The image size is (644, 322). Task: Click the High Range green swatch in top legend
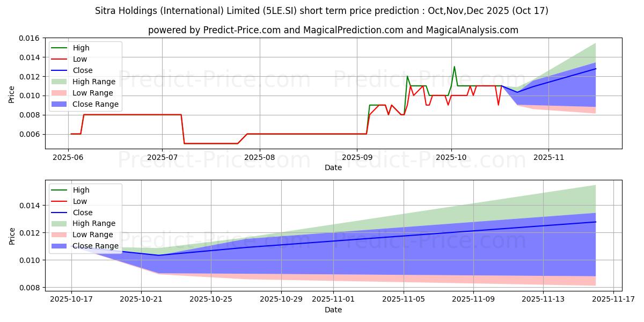(61, 82)
